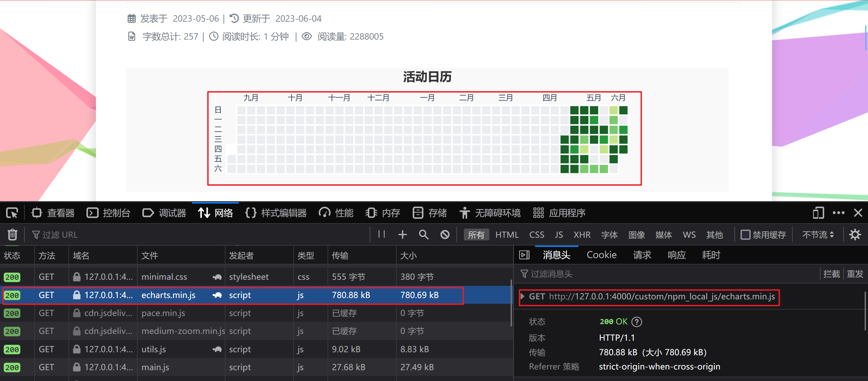Open request blocking icon
Screen dimensions: 868x381
click(x=445, y=234)
